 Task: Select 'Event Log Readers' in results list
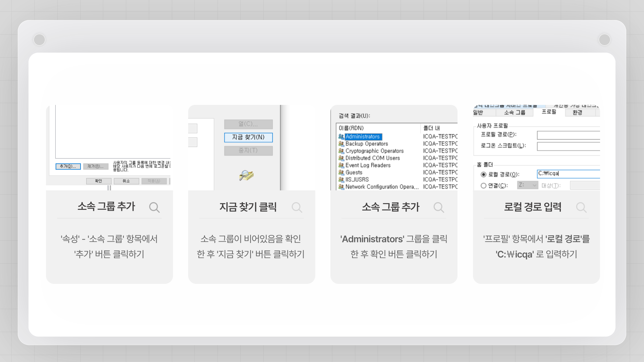click(x=368, y=165)
